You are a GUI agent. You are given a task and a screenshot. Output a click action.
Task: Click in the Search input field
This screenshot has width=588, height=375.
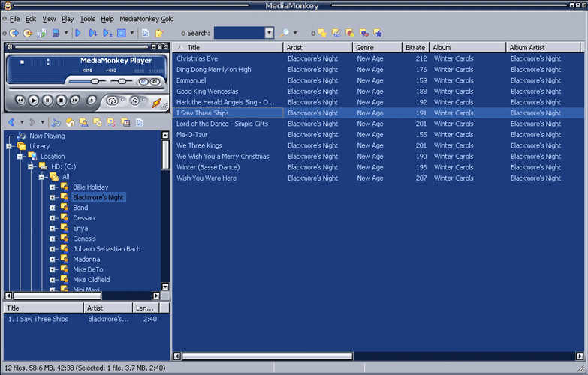click(x=240, y=33)
